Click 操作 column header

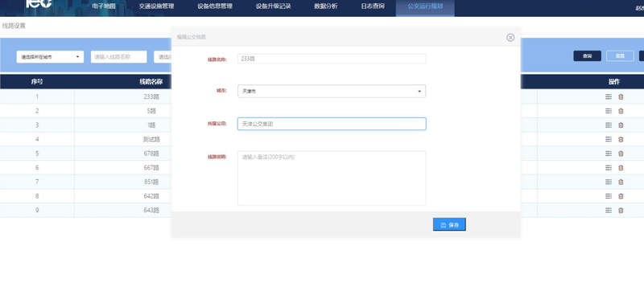point(614,82)
